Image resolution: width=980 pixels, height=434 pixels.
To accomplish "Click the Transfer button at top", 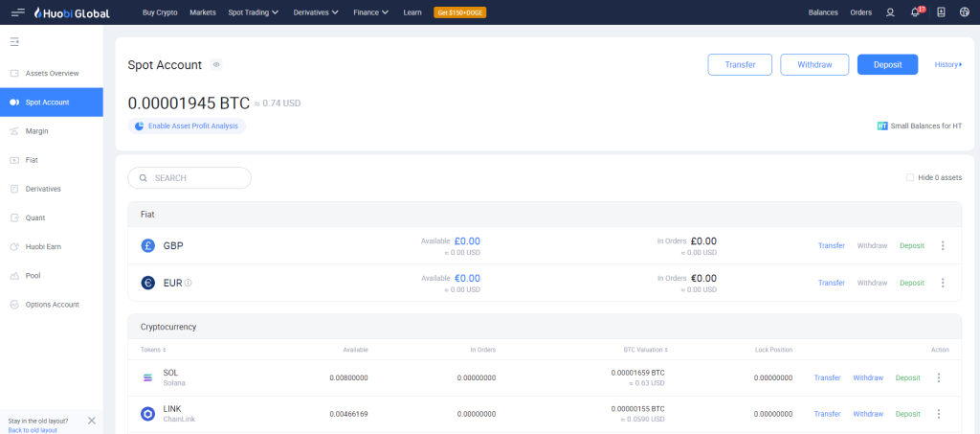I will point(740,64).
